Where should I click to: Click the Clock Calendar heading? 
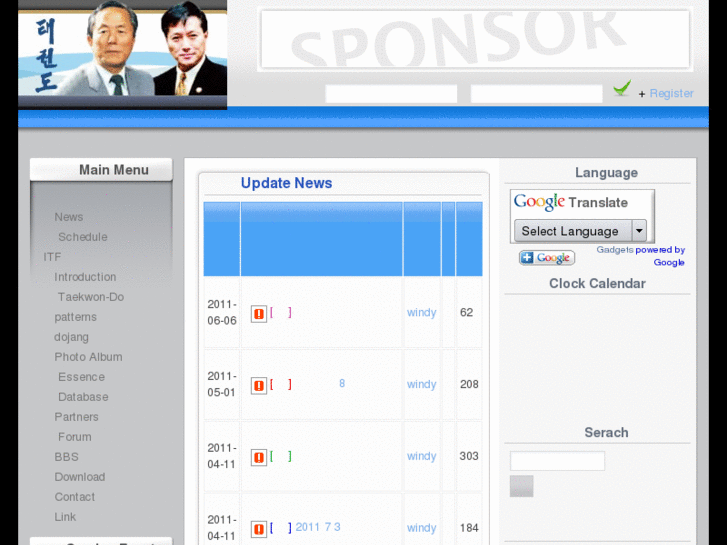[597, 283]
